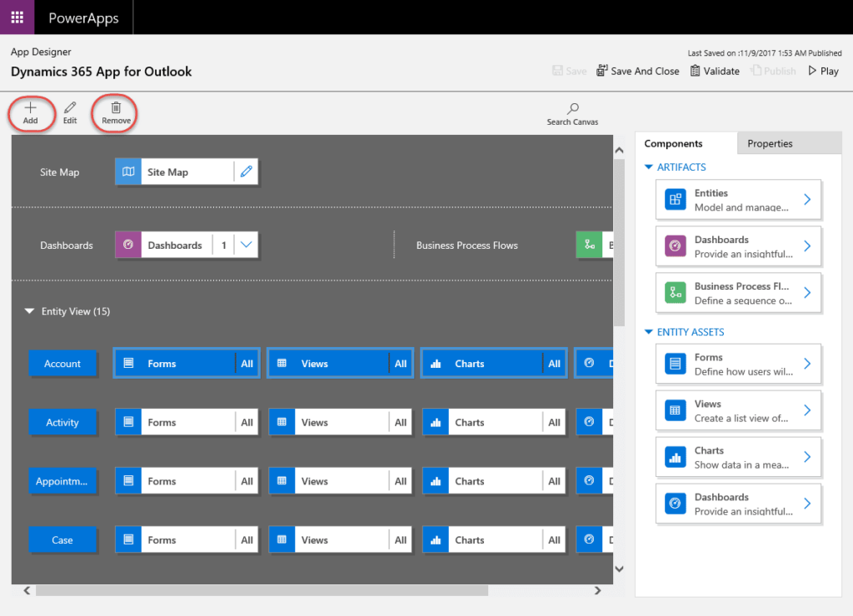Viewport: 853px width, 616px height.
Task: Click the Add plus icon
Action: [30, 107]
